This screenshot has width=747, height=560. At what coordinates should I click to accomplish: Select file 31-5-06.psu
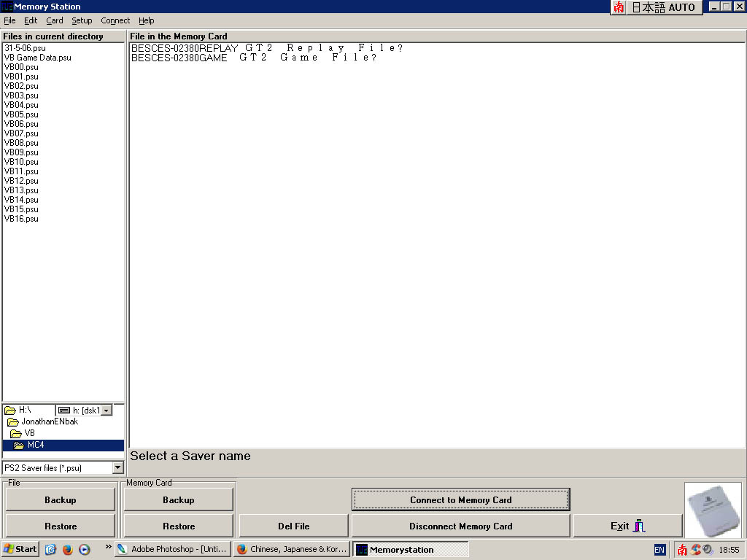click(25, 48)
